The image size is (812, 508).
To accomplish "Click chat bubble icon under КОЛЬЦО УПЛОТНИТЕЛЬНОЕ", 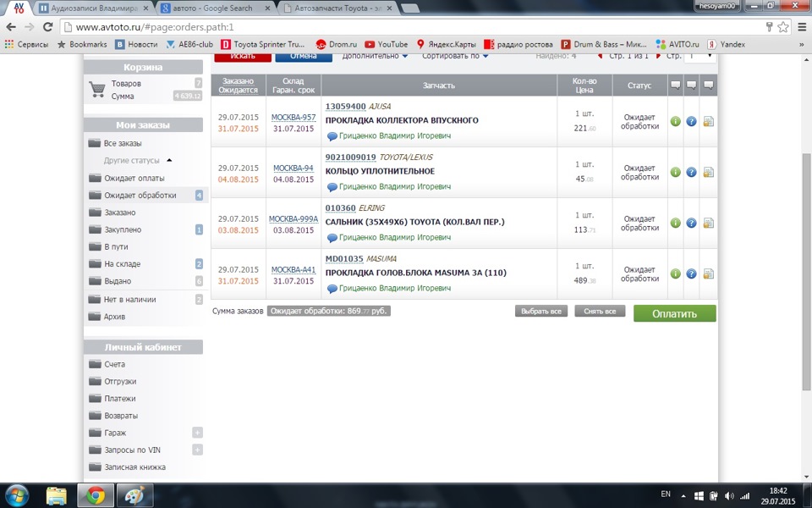I will [x=332, y=187].
